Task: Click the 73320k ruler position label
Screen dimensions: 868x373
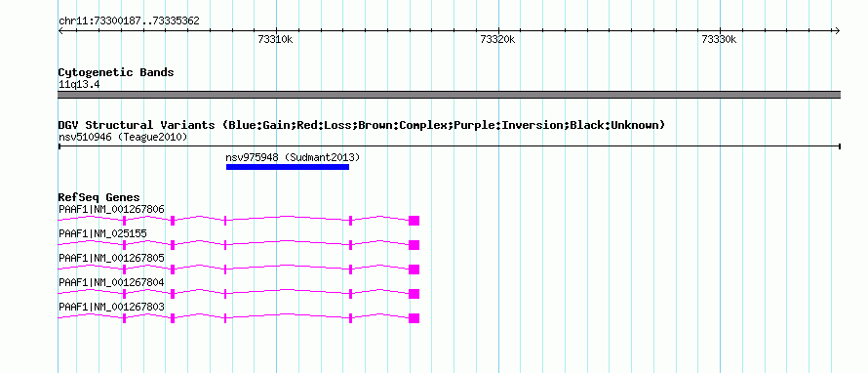Action: [x=497, y=39]
